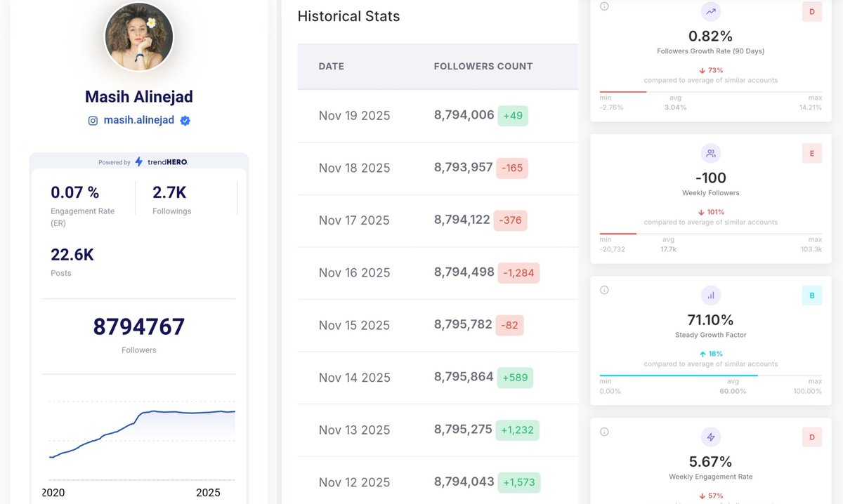Click info icon on Followers Growth Rate card

[604, 6]
